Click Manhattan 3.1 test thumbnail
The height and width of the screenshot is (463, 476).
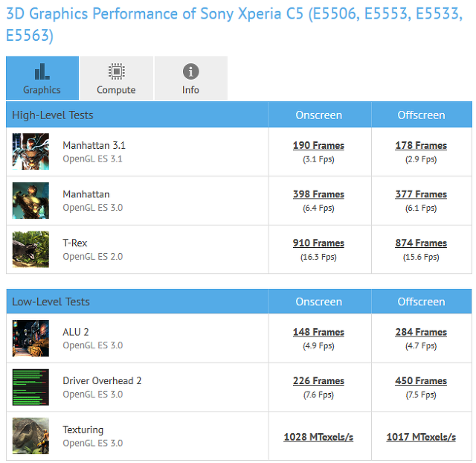tap(30, 151)
